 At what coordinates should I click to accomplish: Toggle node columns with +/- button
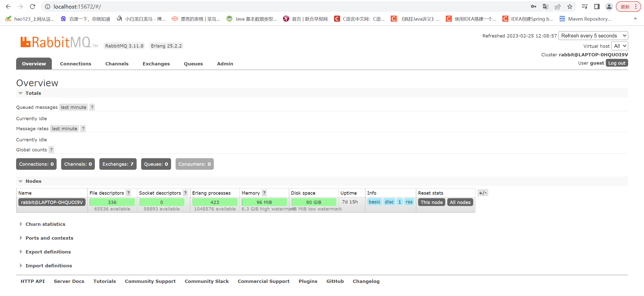click(482, 193)
